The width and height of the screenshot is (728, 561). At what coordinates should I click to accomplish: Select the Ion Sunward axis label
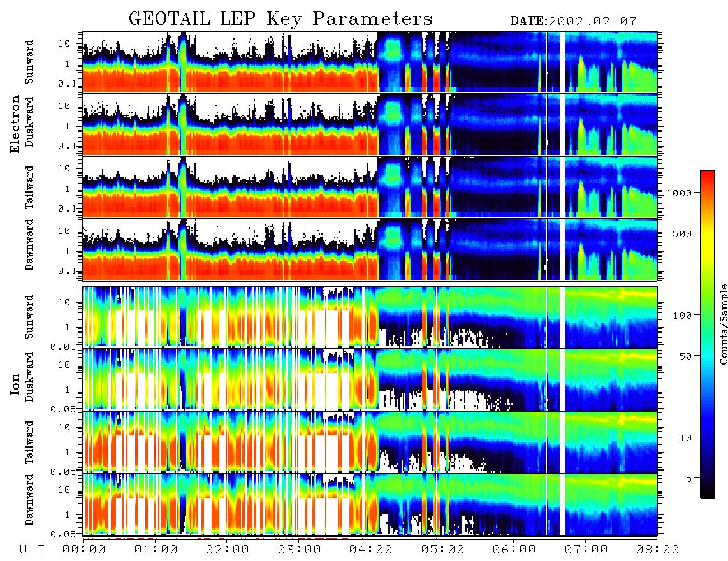(x=30, y=317)
